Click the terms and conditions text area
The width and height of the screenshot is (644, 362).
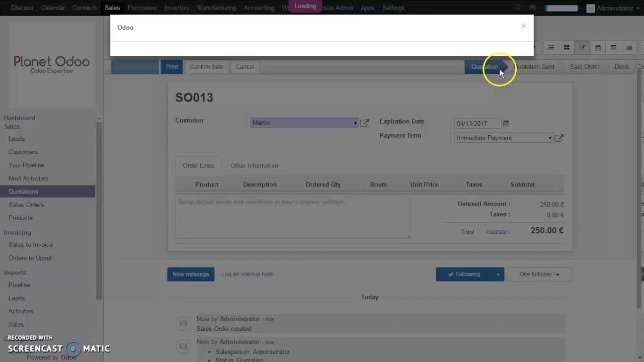click(293, 217)
